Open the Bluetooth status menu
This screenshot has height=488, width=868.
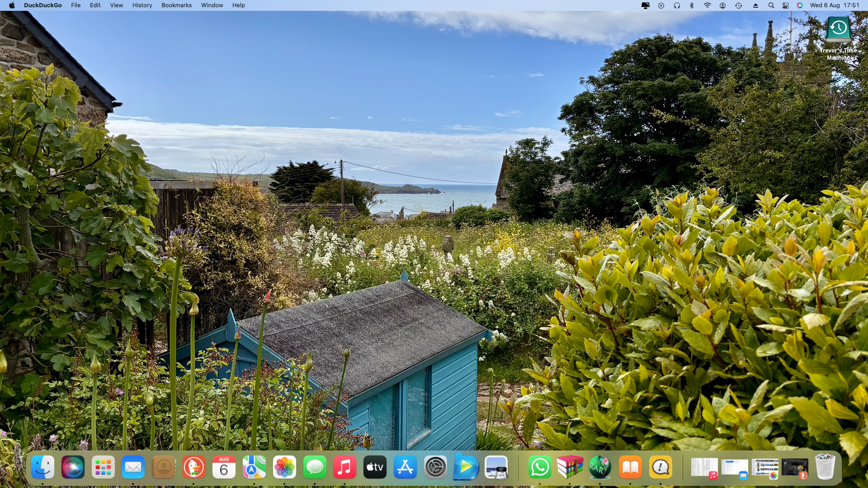[x=692, y=5]
